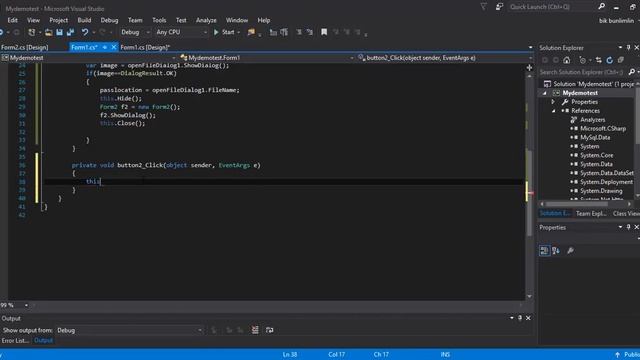Click the search magnifier in Solution Explorer

(x=631, y=72)
